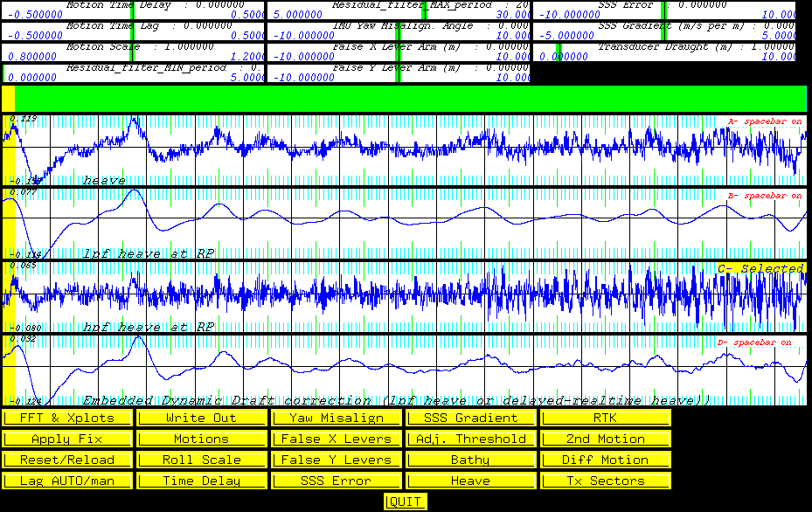The width and height of the screenshot is (812, 512).
Task: Switch Lag AUTO/man mode
Action: pyautogui.click(x=66, y=481)
